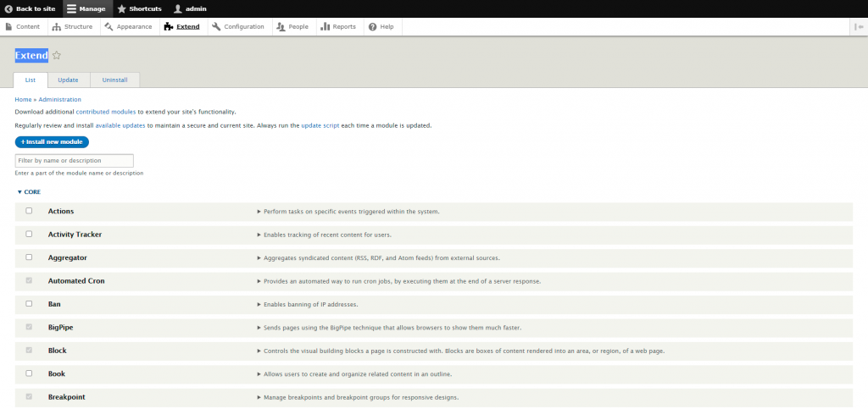
Task: Click the Appearance wrench icon
Action: click(108, 27)
